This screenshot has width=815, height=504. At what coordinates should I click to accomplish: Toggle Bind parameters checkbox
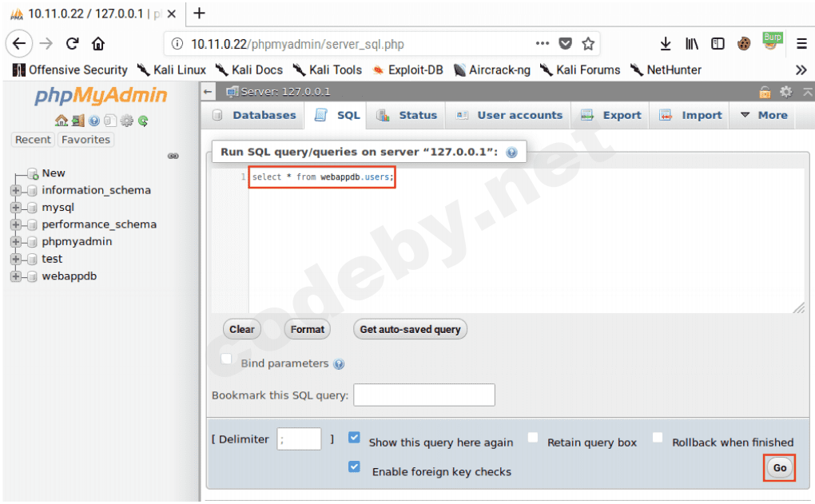tap(226, 359)
